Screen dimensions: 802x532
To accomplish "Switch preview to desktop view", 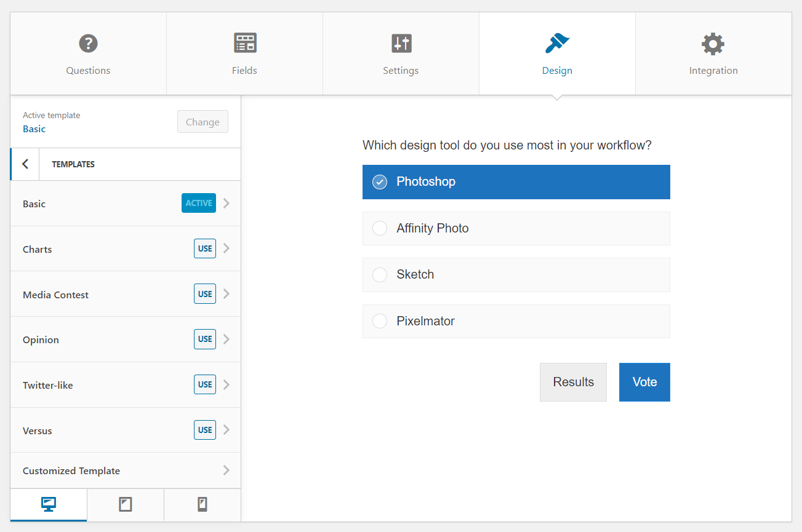I will pyautogui.click(x=48, y=504).
